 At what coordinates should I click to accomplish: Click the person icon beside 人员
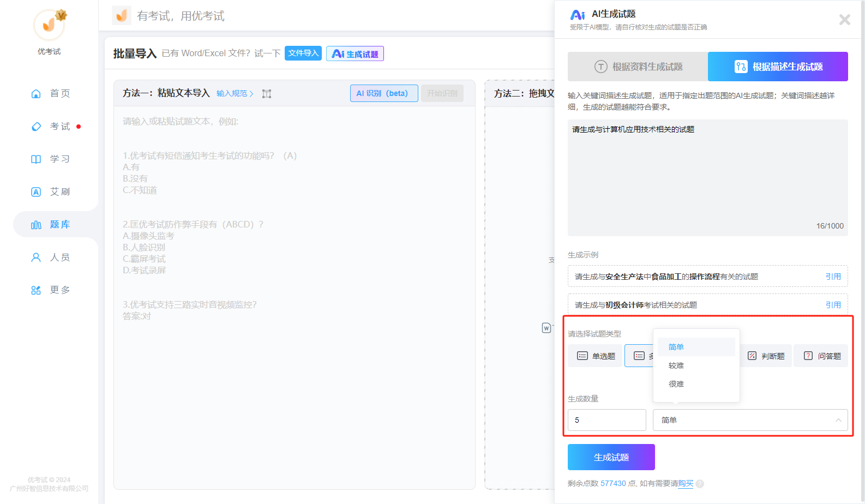coord(36,257)
